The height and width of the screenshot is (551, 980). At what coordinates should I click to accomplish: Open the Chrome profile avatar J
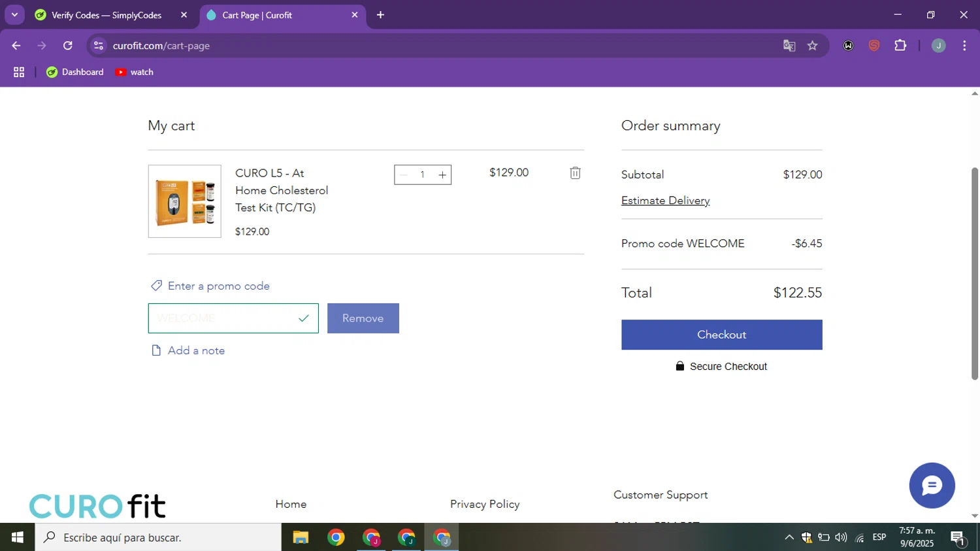938,46
